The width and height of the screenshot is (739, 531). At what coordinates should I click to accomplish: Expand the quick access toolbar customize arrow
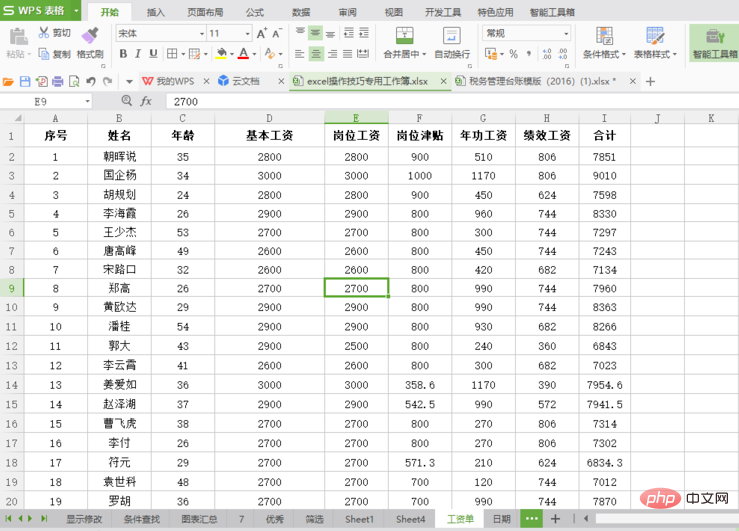coord(129,82)
